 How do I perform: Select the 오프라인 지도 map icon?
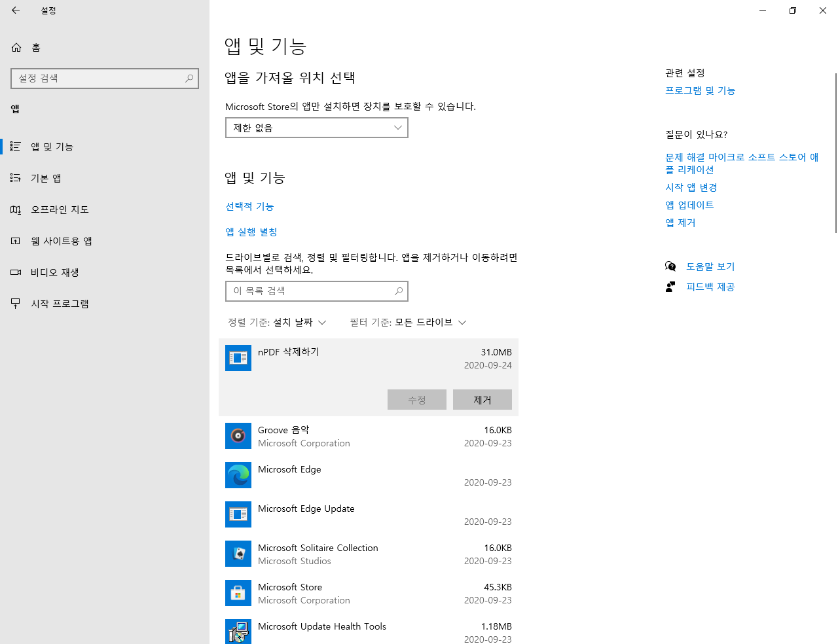click(x=16, y=209)
